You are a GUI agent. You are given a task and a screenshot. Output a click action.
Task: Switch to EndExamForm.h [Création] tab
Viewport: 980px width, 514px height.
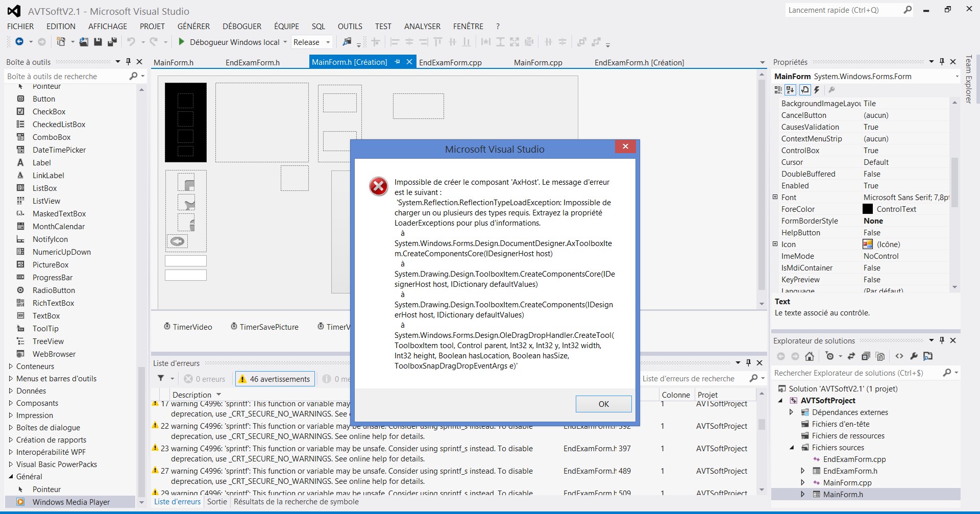click(x=639, y=63)
